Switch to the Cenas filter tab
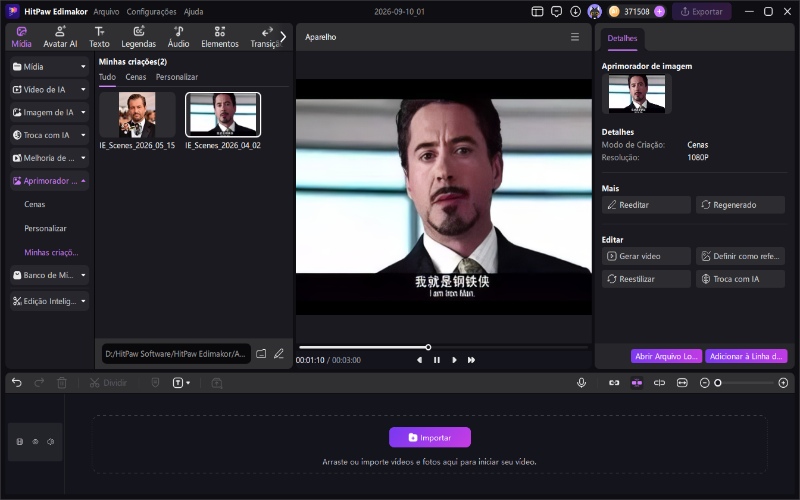The height and width of the screenshot is (500, 800). click(136, 77)
